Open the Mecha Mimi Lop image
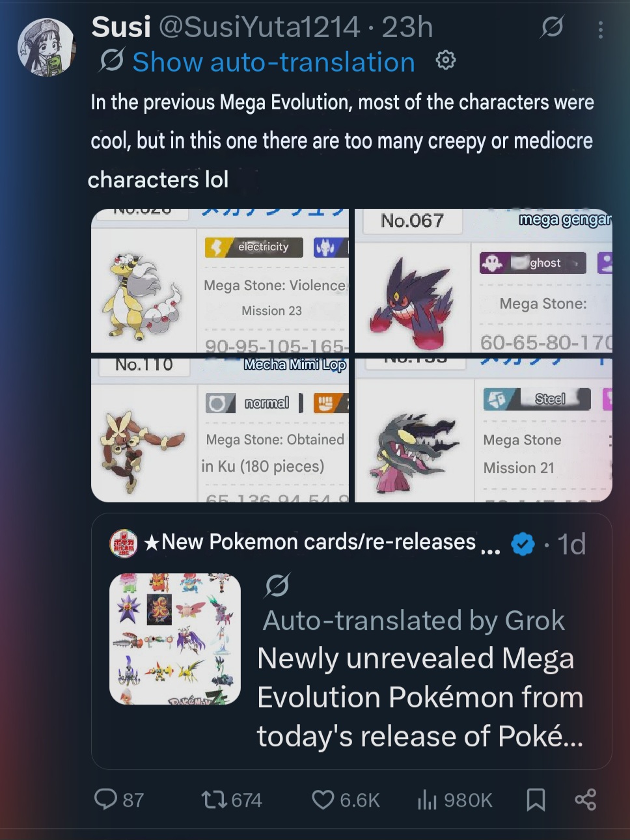Screen dimensions: 630x840 [220, 430]
